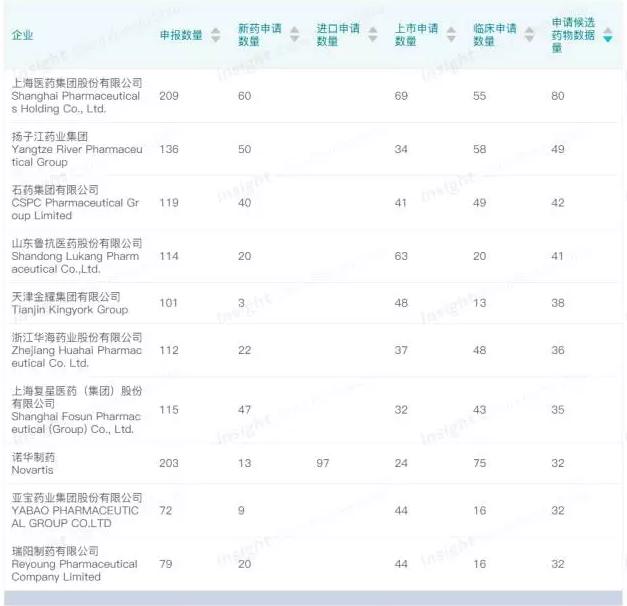
Task: Sort by 进口申请数量 column arrows
Action: point(373,34)
